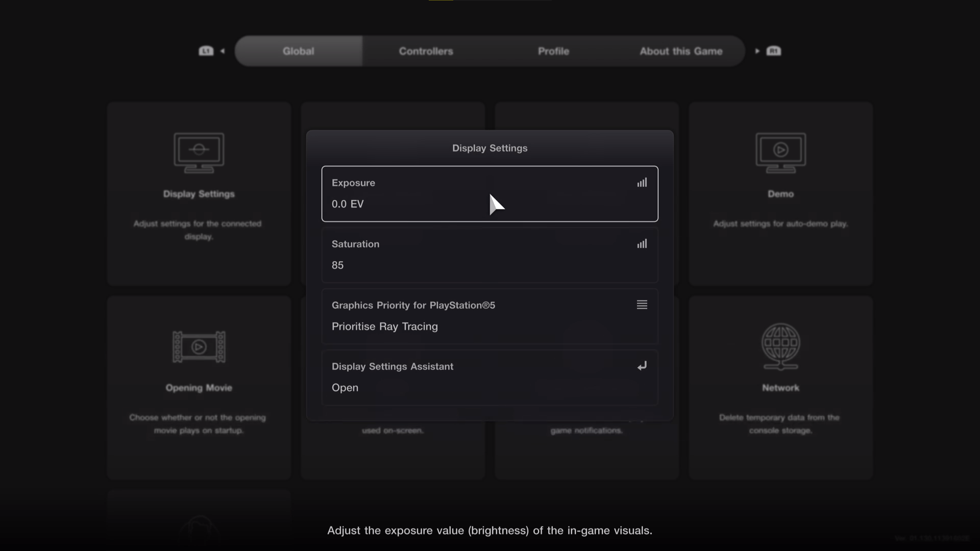This screenshot has width=980, height=551.
Task: Click the Saturation slider bars icon
Action: pyautogui.click(x=642, y=244)
